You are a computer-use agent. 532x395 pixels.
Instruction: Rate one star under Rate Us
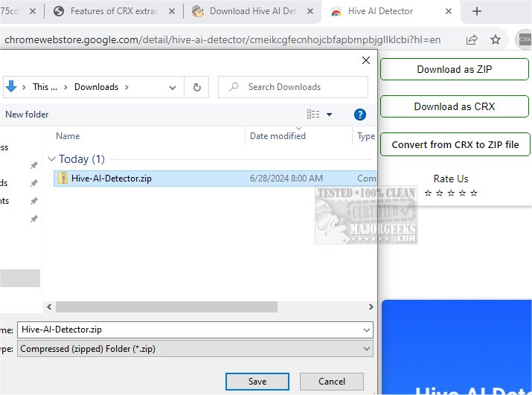tap(428, 193)
